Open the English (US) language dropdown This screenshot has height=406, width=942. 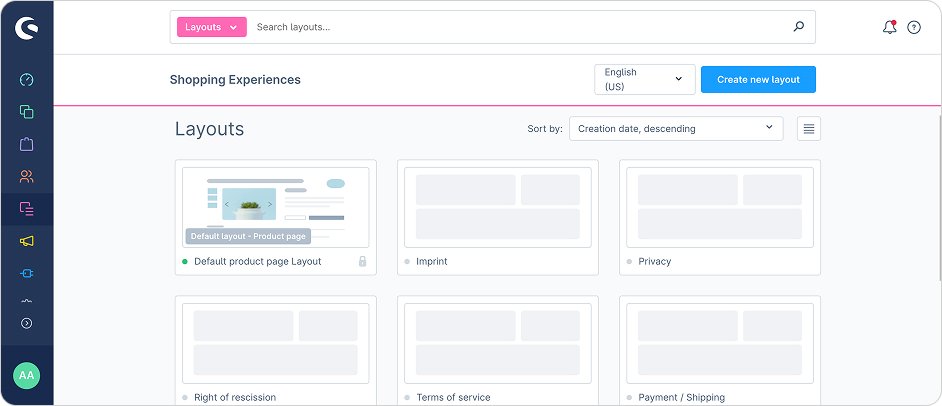[x=644, y=80]
